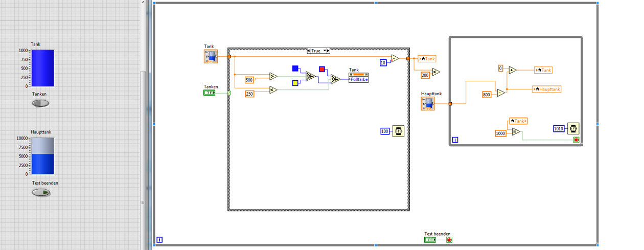This screenshot has height=250, width=644.
Task: Select the Füllfarbe property node
Action: tap(358, 78)
